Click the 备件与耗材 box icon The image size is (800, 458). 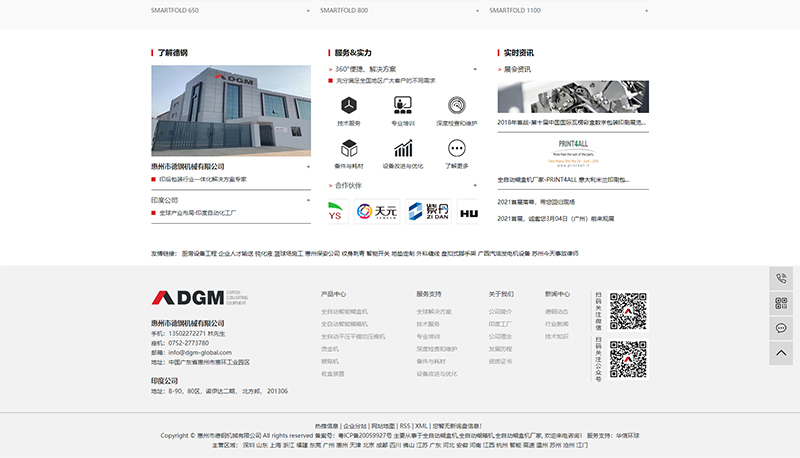tap(349, 148)
